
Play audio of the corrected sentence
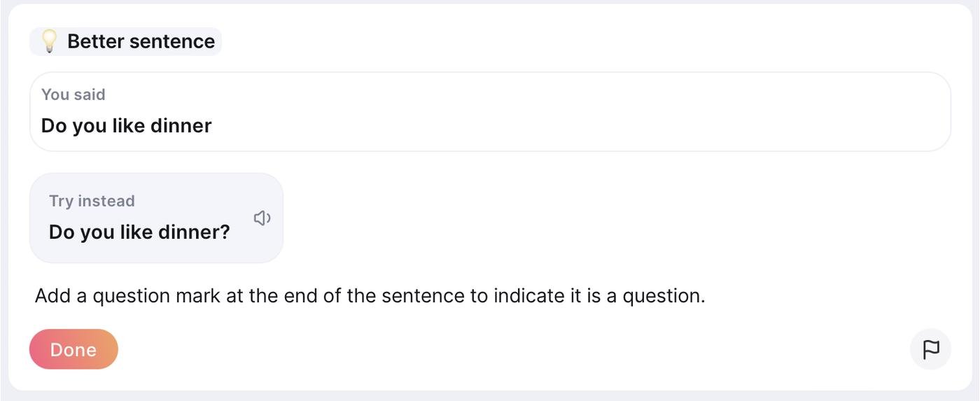(262, 218)
